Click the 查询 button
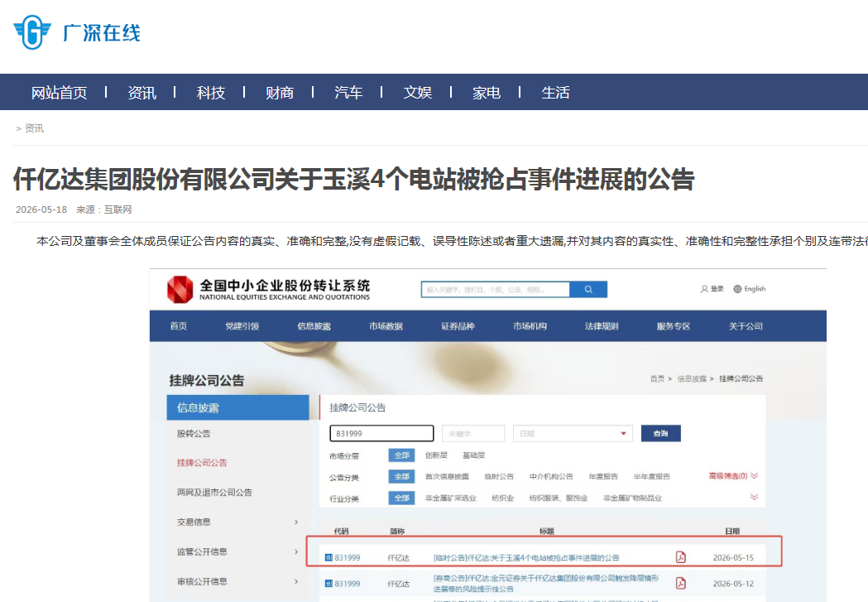 tap(661, 434)
